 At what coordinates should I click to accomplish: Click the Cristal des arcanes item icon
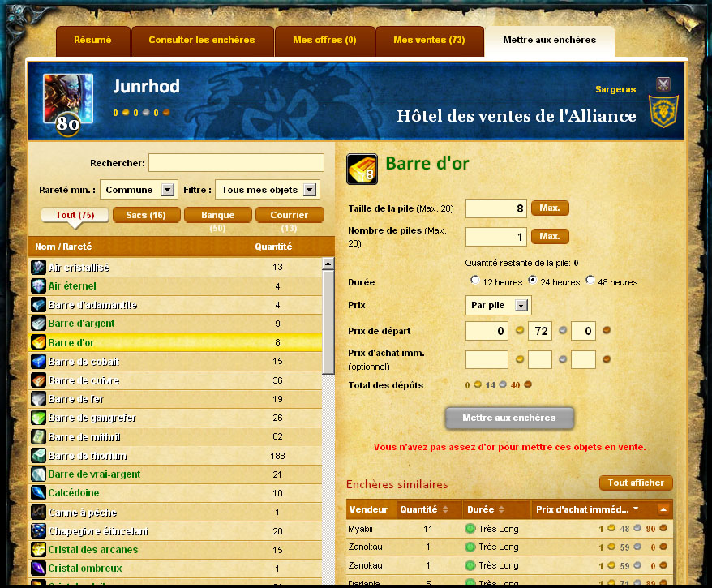[38, 549]
